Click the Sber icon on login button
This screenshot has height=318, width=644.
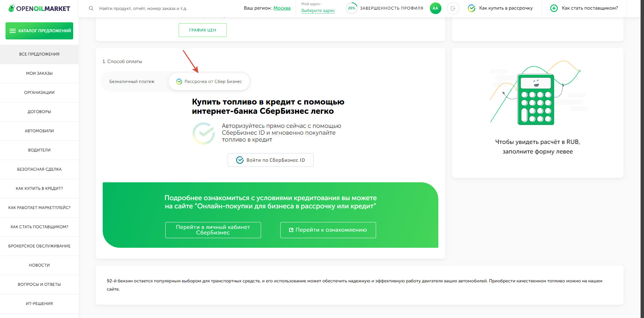point(240,160)
